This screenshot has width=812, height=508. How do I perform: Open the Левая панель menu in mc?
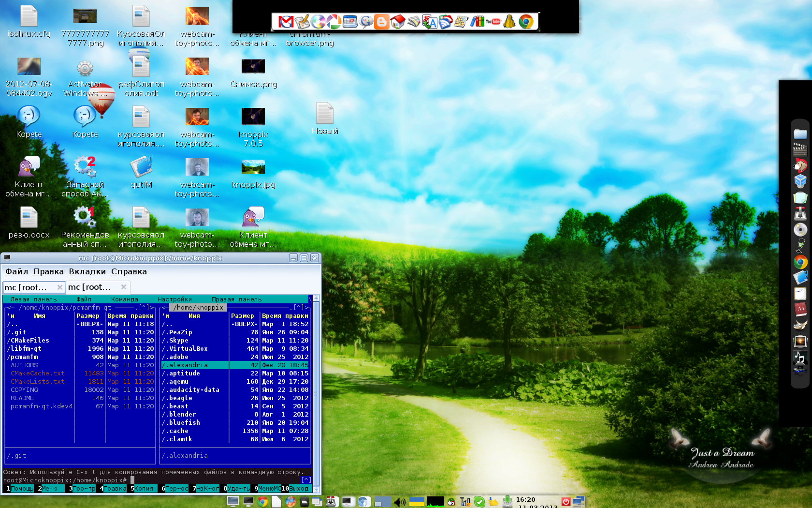[x=33, y=299]
